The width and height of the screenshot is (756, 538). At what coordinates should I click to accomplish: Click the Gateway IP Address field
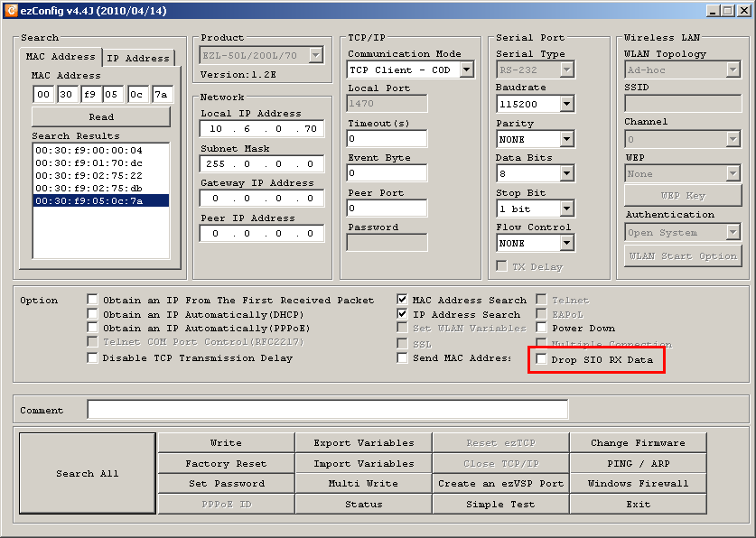click(x=262, y=199)
